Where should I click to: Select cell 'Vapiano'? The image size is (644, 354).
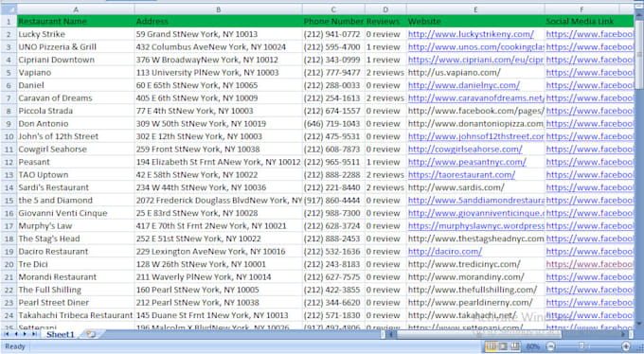(x=76, y=73)
